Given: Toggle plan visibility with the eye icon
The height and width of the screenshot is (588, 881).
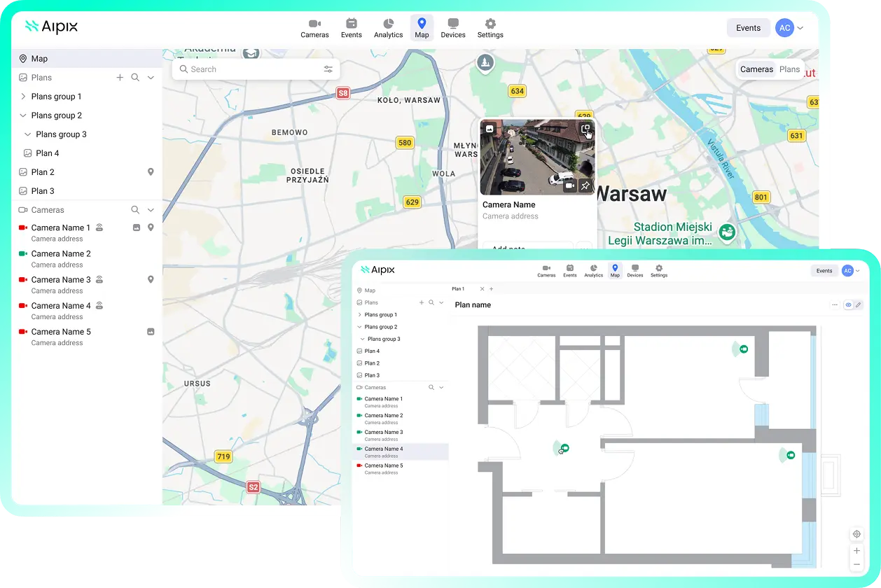Looking at the screenshot, I should (x=849, y=304).
